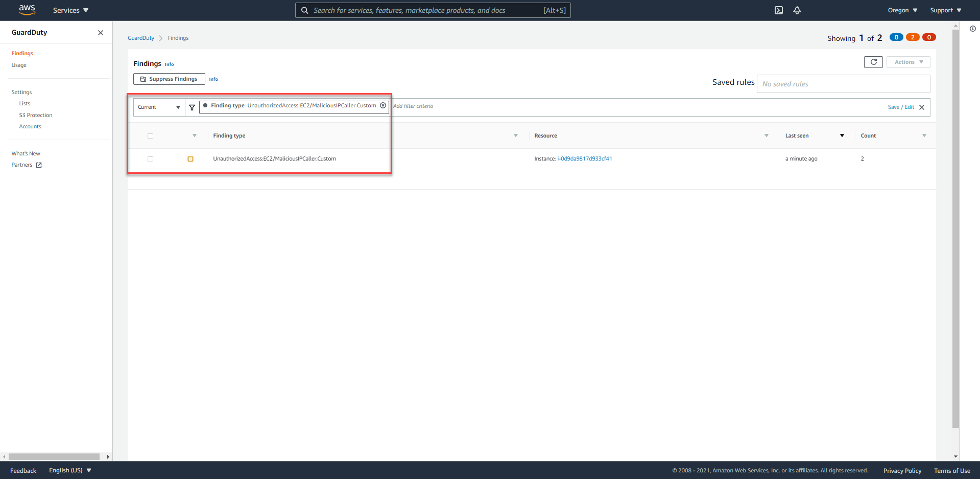Select the UnauthorizedAccess finding row checkbox

pos(150,159)
